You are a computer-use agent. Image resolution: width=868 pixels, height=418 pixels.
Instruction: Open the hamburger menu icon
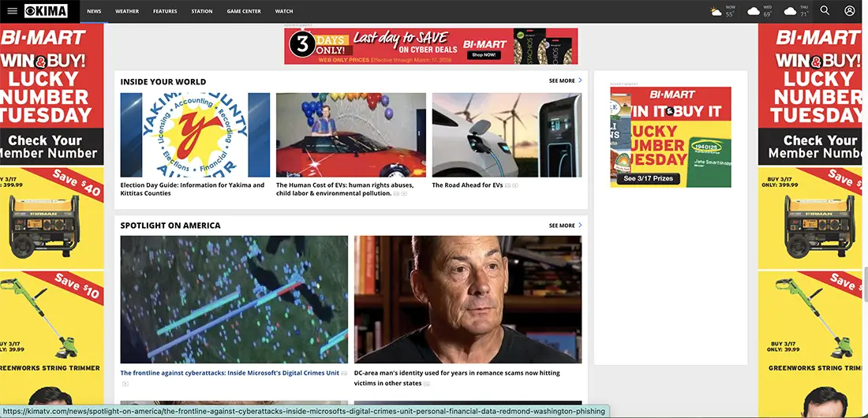[12, 11]
